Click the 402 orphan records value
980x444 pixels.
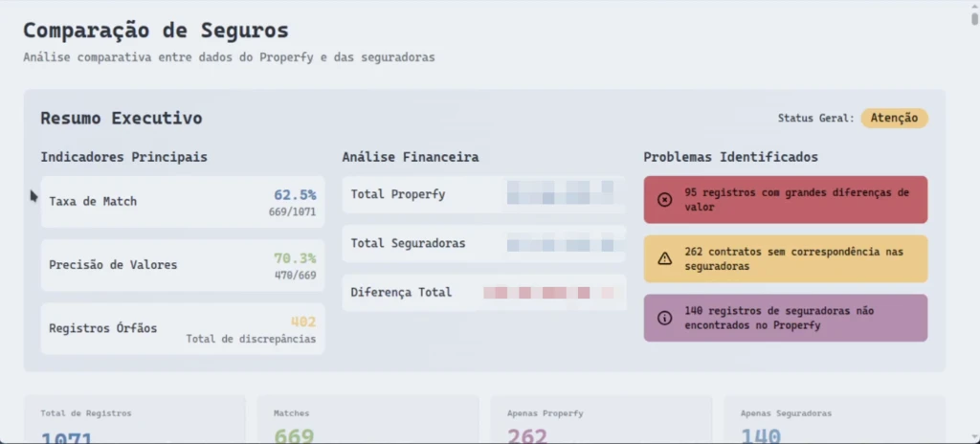click(303, 322)
